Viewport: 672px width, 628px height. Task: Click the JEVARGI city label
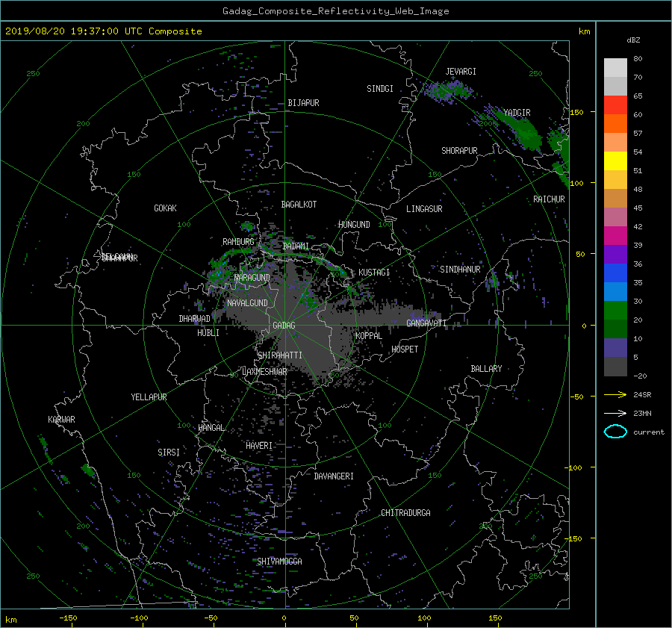tap(461, 72)
